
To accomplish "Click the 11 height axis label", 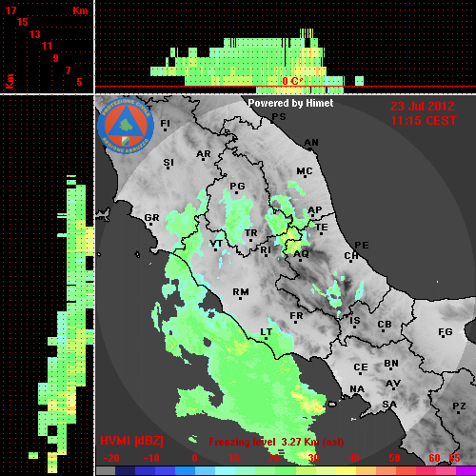I will tap(47, 46).
